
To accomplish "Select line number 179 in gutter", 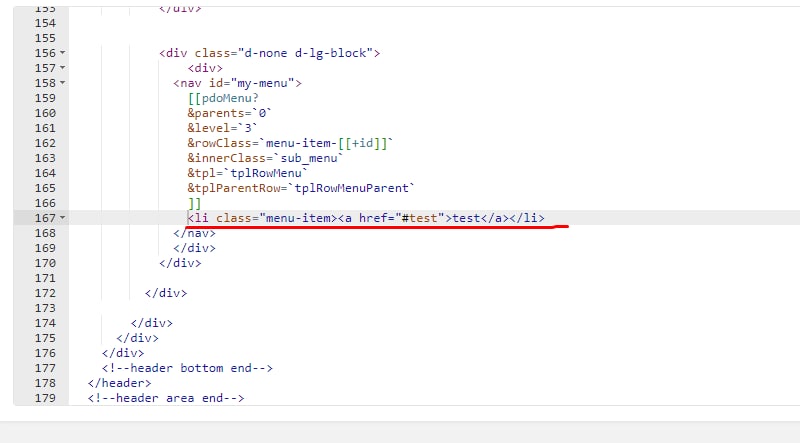I will tap(45, 398).
